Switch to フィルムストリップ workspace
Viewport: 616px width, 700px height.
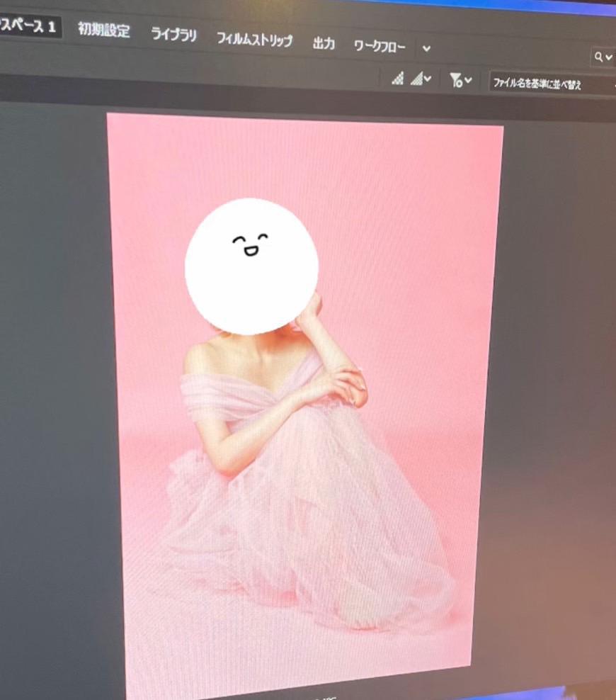tap(253, 40)
